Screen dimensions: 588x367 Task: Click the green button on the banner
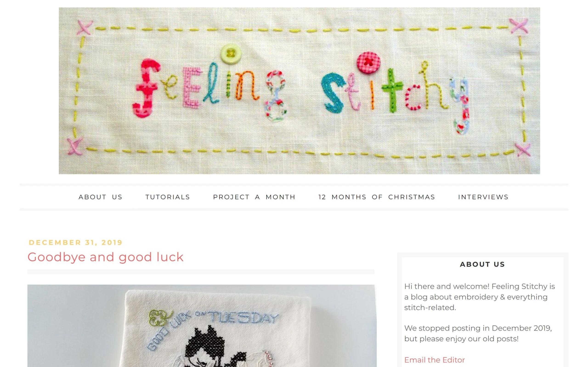[x=231, y=54]
